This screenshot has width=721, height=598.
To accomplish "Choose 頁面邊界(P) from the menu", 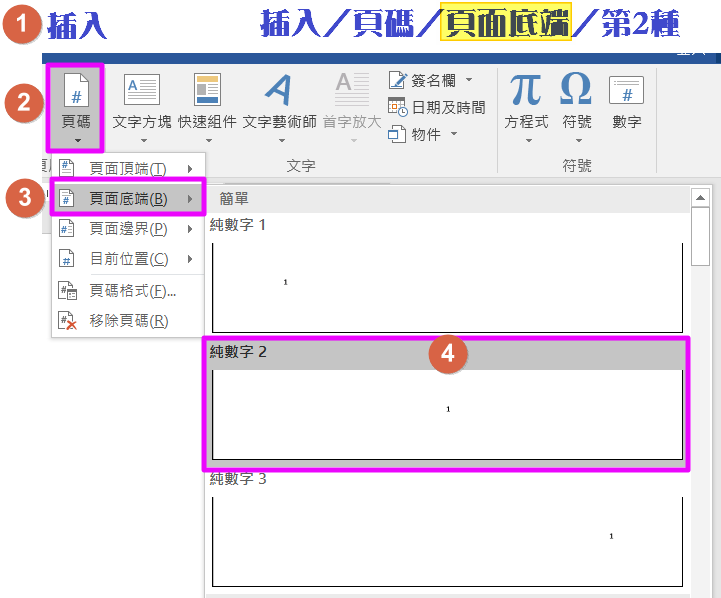I will click(x=128, y=229).
